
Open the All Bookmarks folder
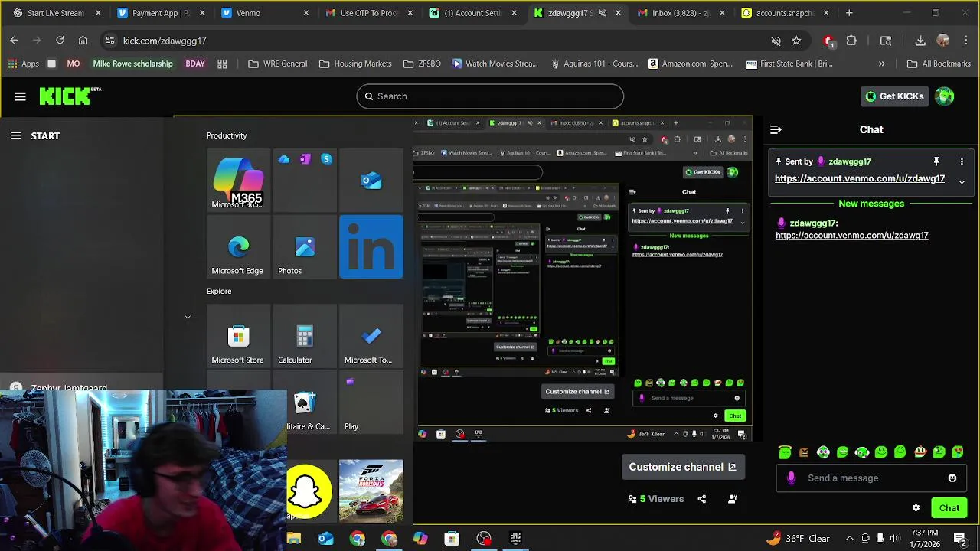pos(939,64)
